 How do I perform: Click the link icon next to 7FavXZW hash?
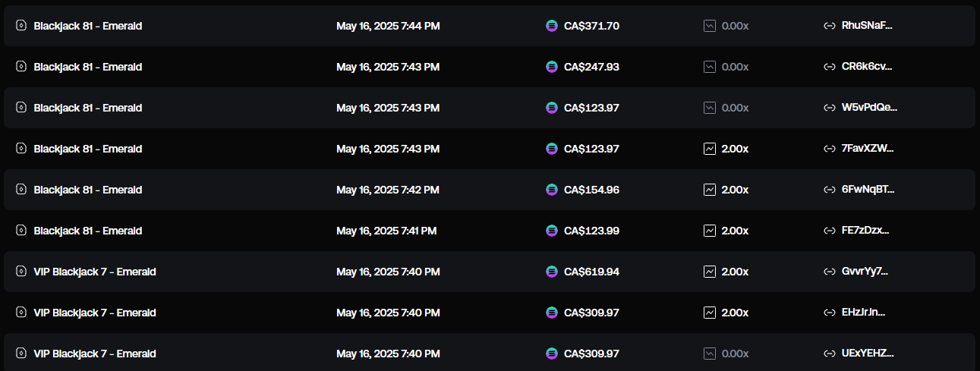(830, 149)
